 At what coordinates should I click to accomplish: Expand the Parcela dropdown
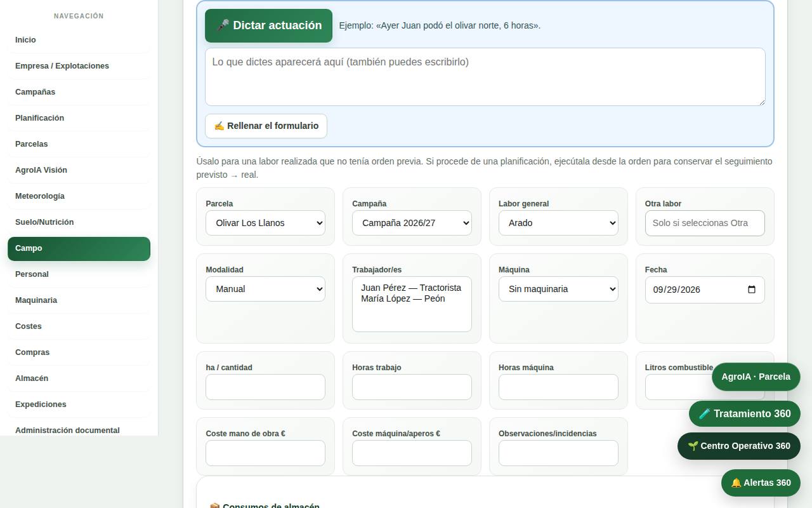pos(265,223)
